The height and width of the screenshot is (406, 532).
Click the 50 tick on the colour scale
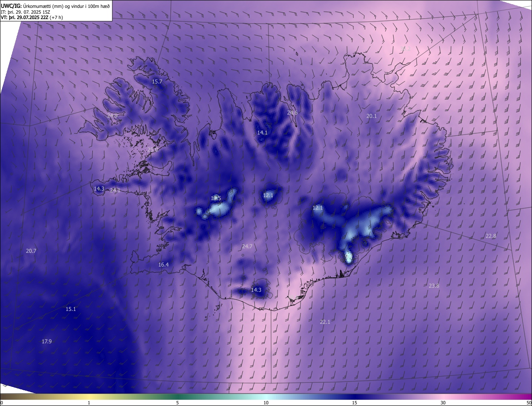(529, 403)
